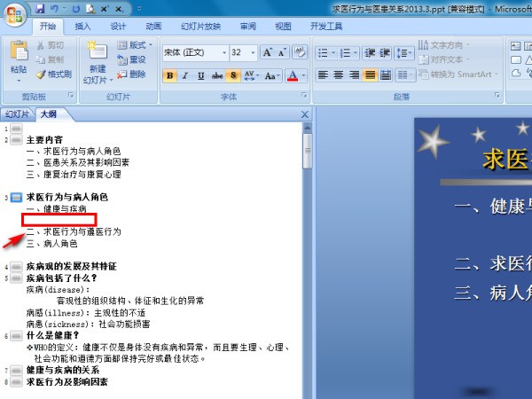This screenshot has height=399, width=532.
Task: Copy the selection (复制)
Action: tap(50, 59)
